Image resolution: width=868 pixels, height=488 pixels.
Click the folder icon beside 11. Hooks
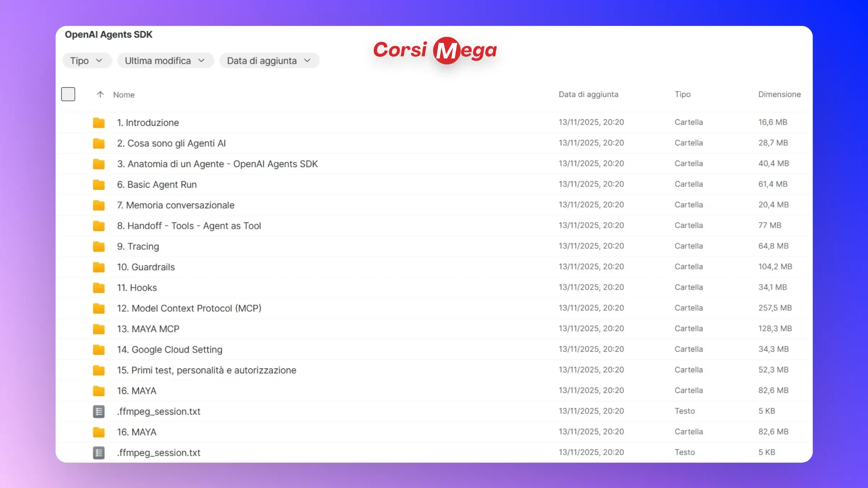[x=98, y=288]
